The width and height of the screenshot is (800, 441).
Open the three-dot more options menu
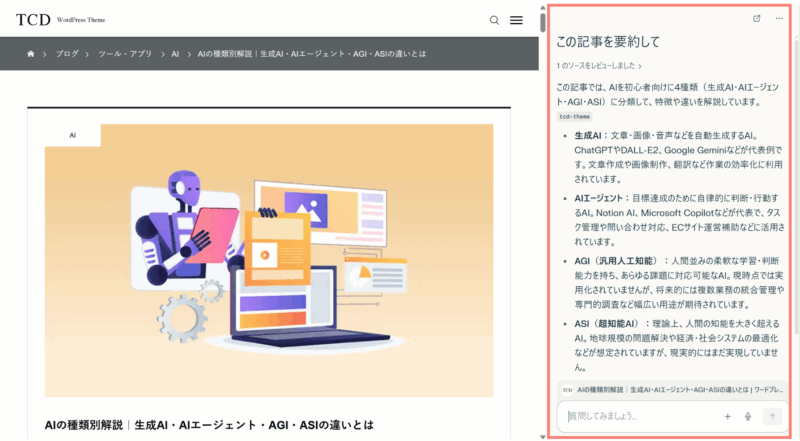click(x=779, y=18)
